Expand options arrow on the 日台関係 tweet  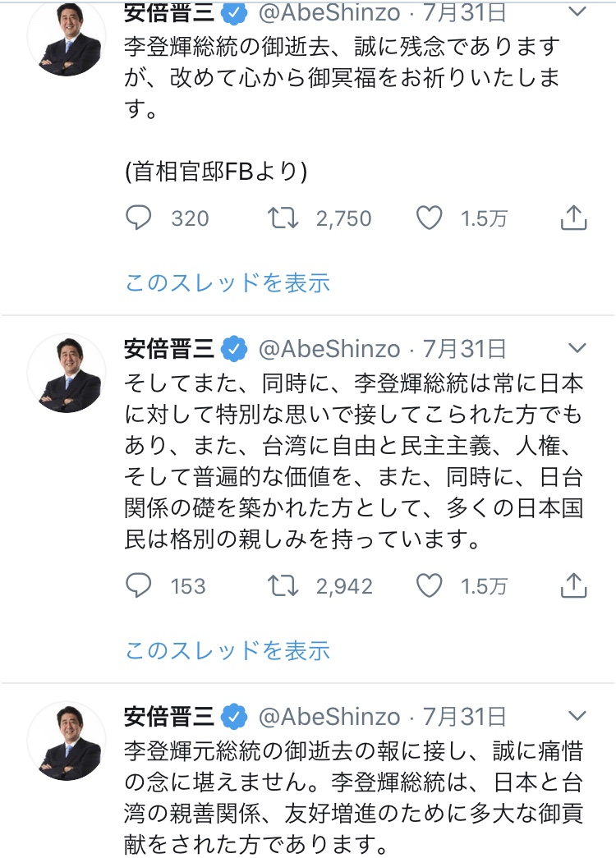(578, 347)
